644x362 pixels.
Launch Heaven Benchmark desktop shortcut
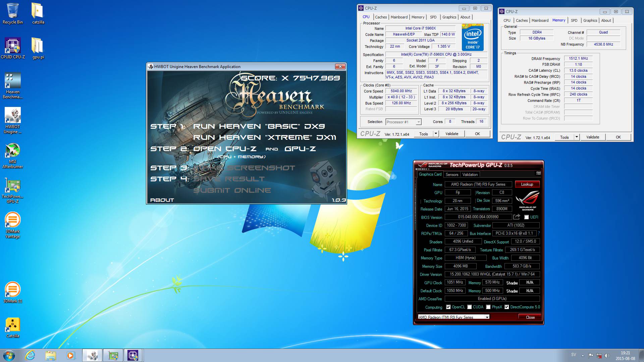[x=13, y=85]
